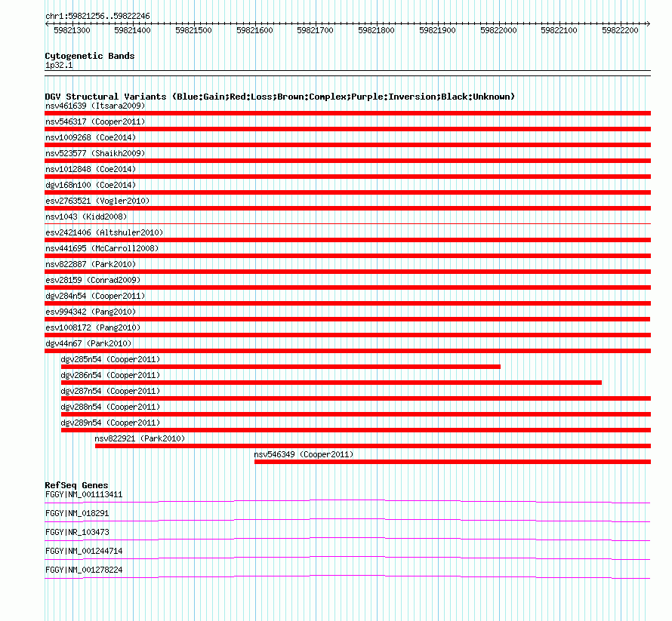Image resolution: width=672 pixels, height=621 pixels.
Task: Click the nsv523577 (Shaikh2009) label
Action: tap(95, 153)
